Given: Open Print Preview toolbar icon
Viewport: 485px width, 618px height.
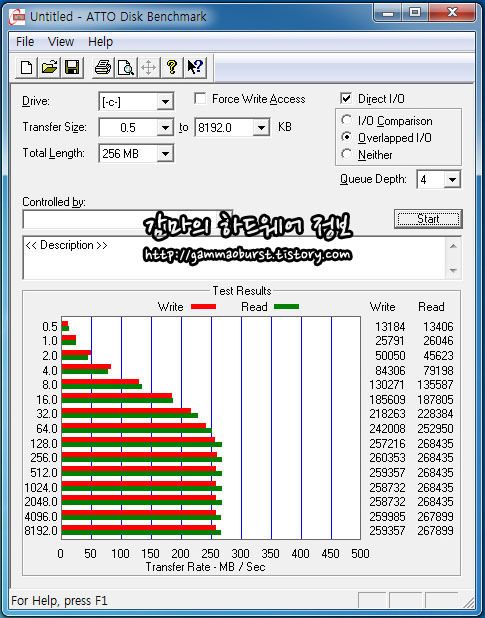Looking at the screenshot, I should click(126, 67).
